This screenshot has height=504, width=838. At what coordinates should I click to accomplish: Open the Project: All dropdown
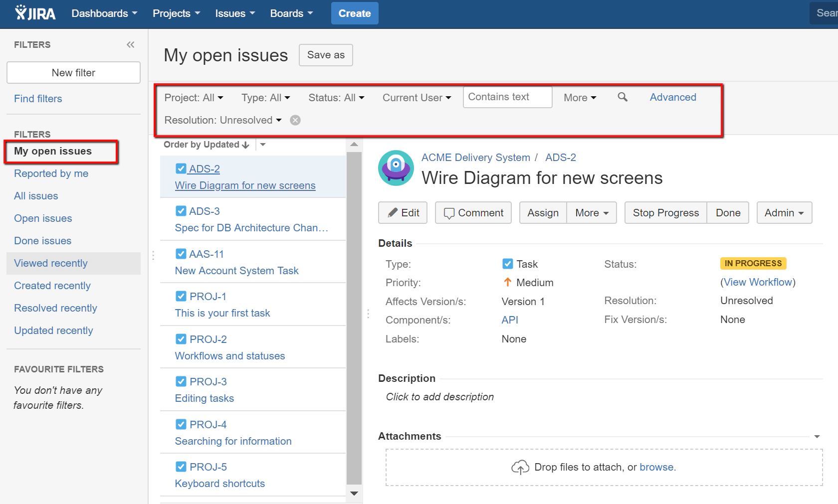194,97
